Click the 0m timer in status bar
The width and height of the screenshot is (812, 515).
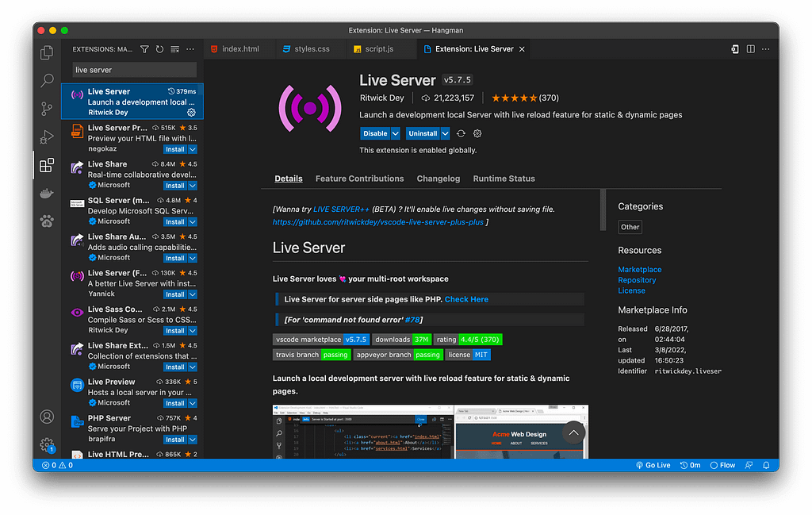point(690,465)
